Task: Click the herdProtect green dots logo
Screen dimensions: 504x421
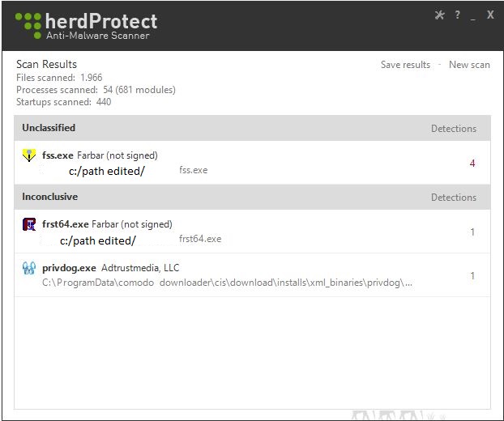Action: click(28, 24)
